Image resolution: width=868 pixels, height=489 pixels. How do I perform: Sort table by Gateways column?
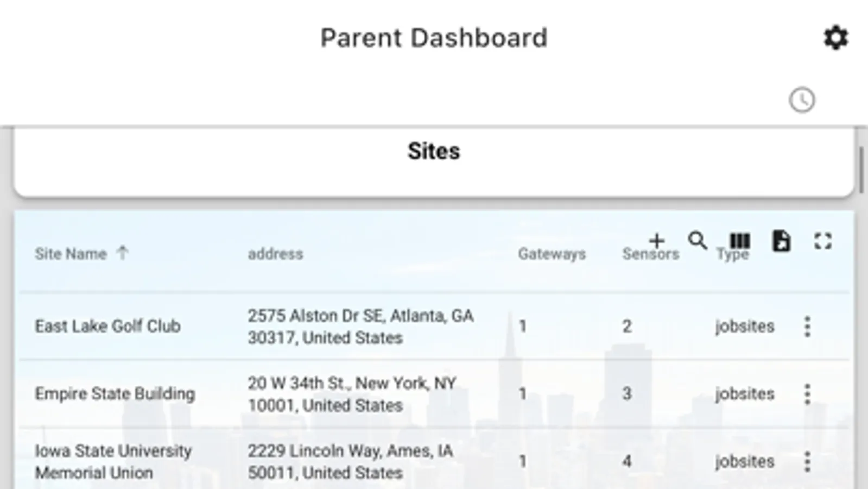552,254
